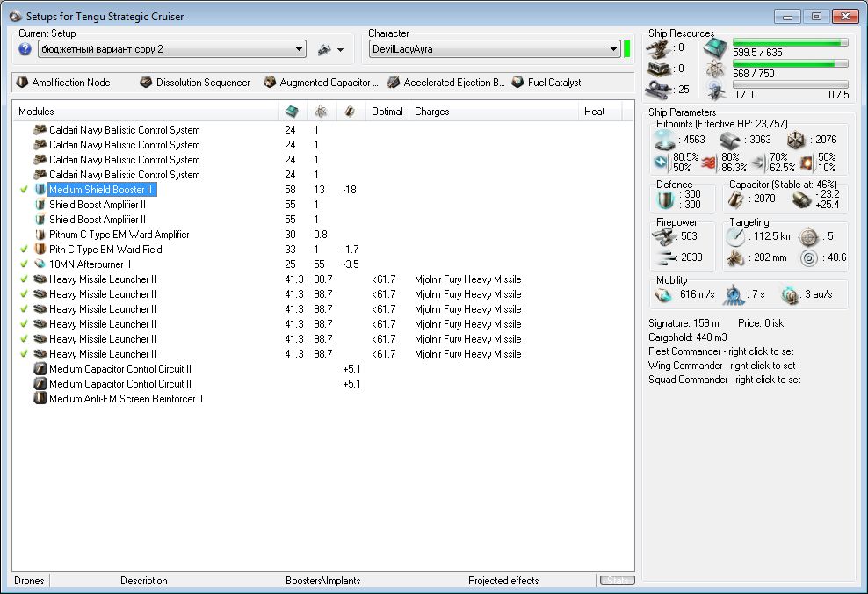Click the Dissolution Sequencer subsystem icon
This screenshot has height=594, width=868.
pos(146,83)
